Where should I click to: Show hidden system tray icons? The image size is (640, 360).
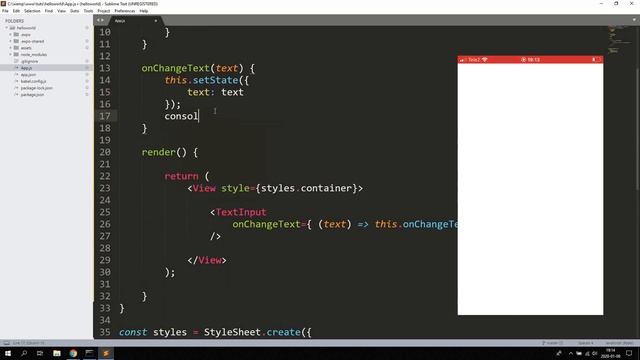coord(571,353)
